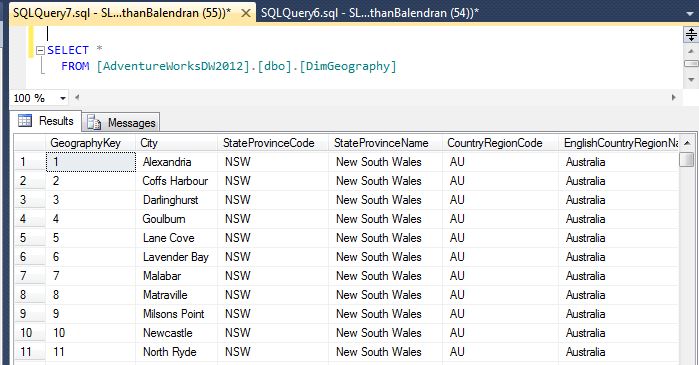Select row header 5

pos(30,238)
